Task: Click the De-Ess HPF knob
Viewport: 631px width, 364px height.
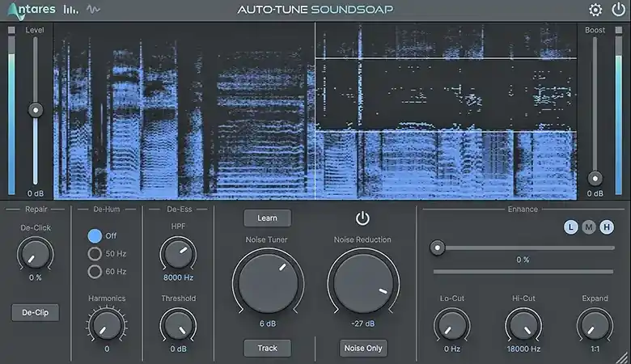Action: click(178, 254)
